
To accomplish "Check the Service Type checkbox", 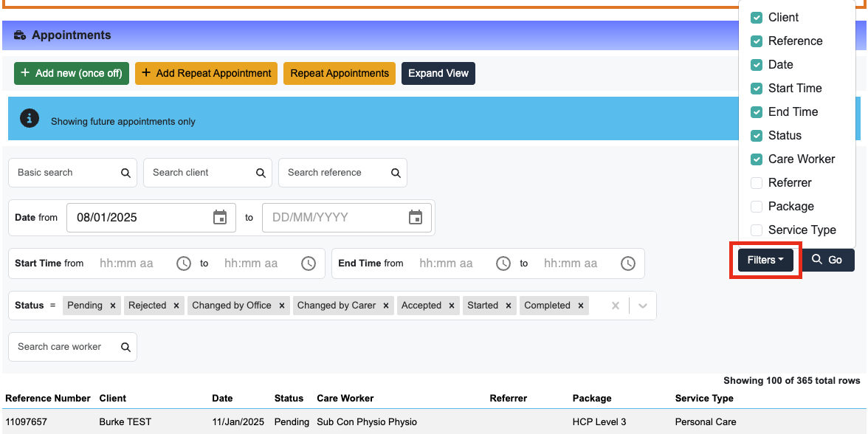I will (757, 230).
